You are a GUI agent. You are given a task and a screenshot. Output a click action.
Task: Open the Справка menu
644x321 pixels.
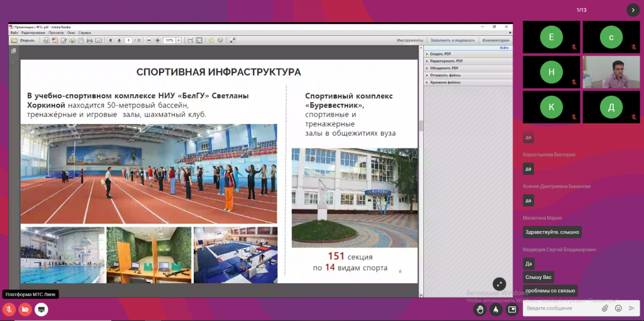click(85, 33)
